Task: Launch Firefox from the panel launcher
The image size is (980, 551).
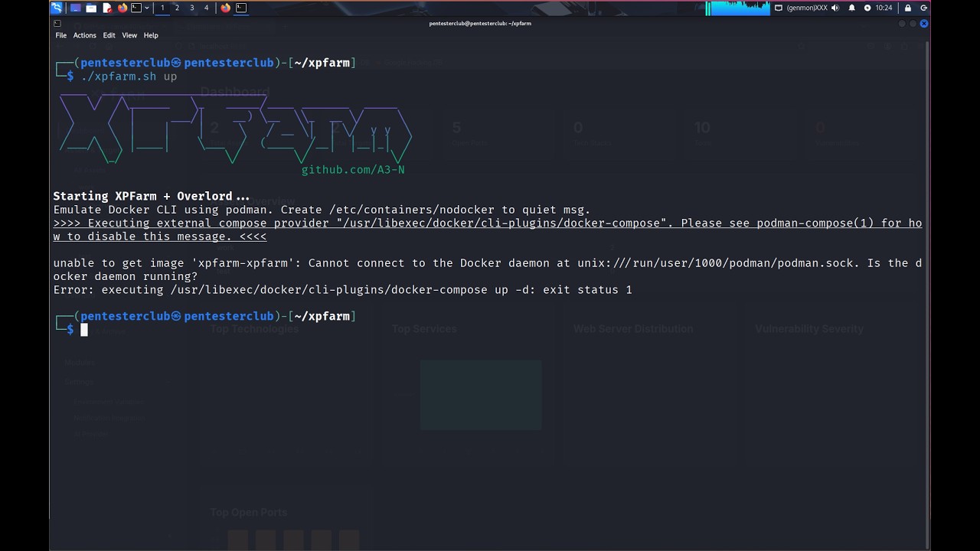Action: point(122,8)
